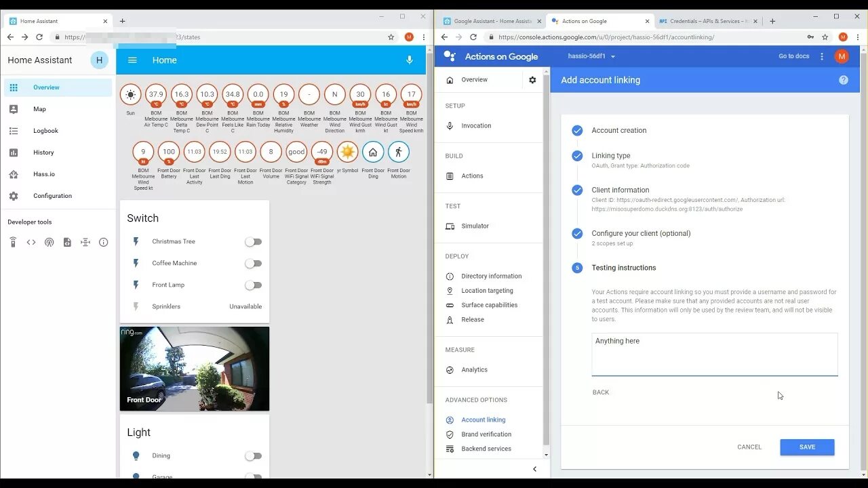Open developer tools Services remote icon
The image size is (868, 488).
tap(13, 242)
